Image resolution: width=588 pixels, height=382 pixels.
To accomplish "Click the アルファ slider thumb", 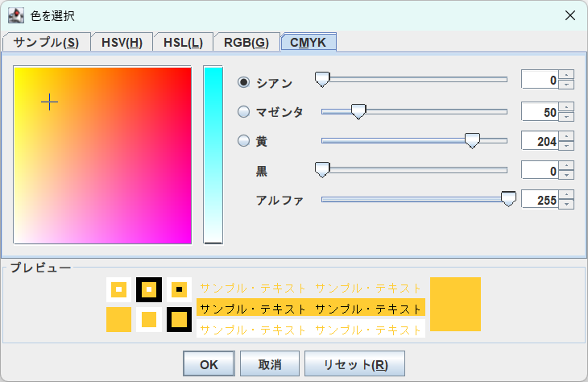I will 508,199.
